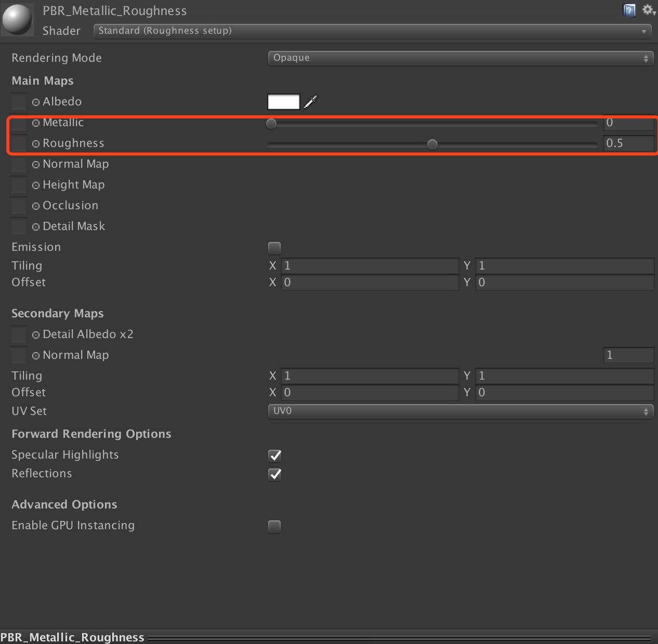Disable Specular Highlights checkbox
658x644 pixels.
coord(274,455)
